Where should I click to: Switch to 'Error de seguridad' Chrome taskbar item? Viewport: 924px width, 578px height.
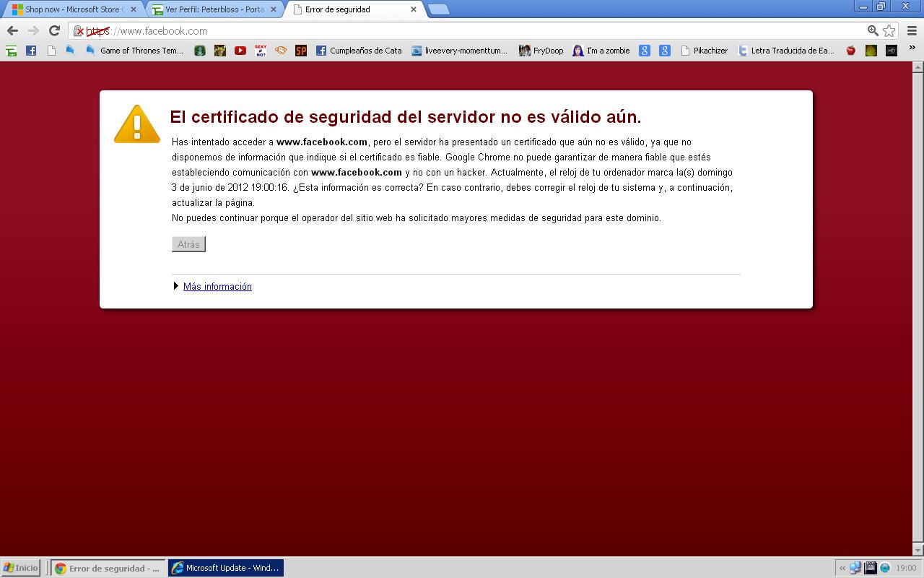[x=108, y=568]
